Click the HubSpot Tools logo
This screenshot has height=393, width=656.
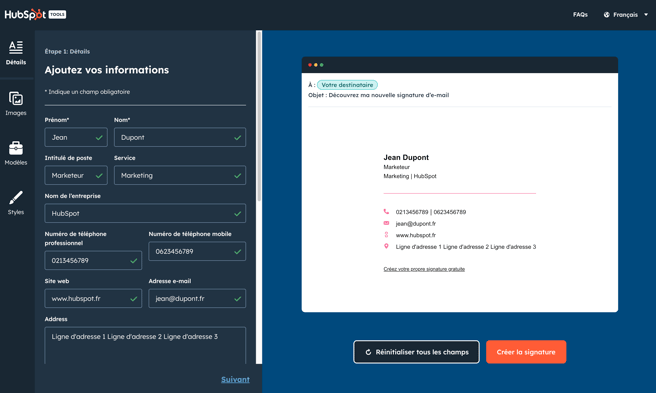click(35, 14)
